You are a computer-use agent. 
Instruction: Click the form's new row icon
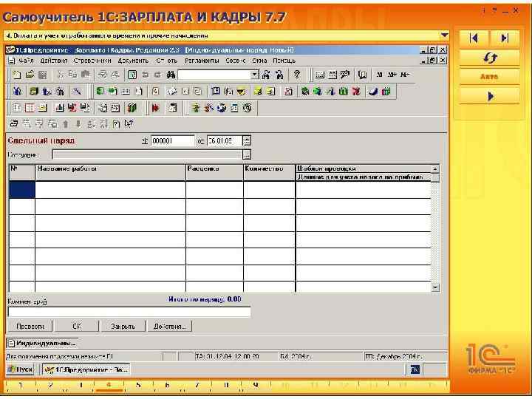point(14,124)
